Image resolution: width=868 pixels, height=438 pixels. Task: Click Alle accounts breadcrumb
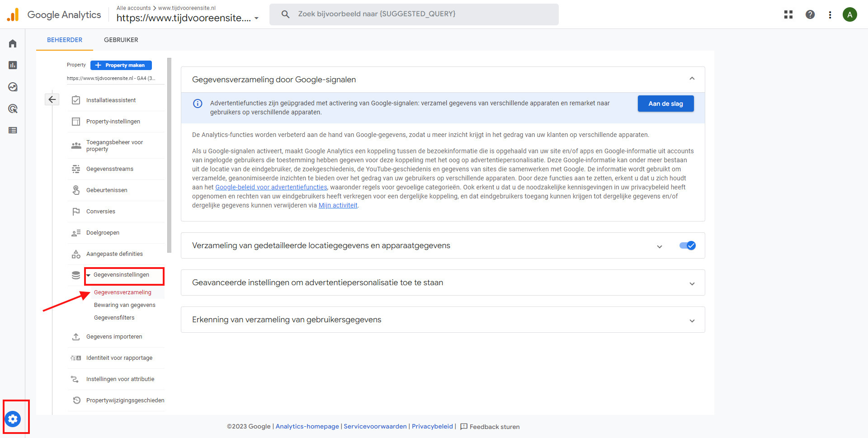pyautogui.click(x=133, y=8)
